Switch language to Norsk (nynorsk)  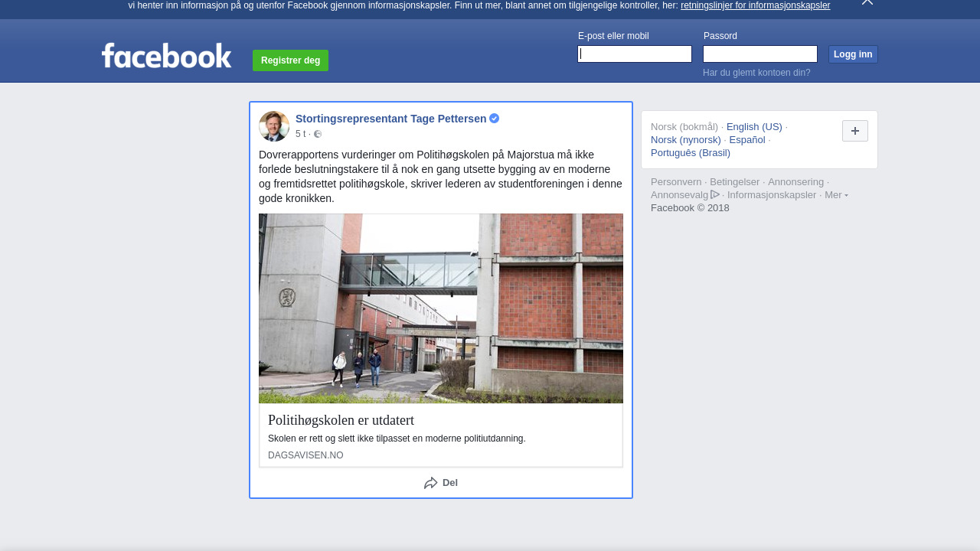686,140
